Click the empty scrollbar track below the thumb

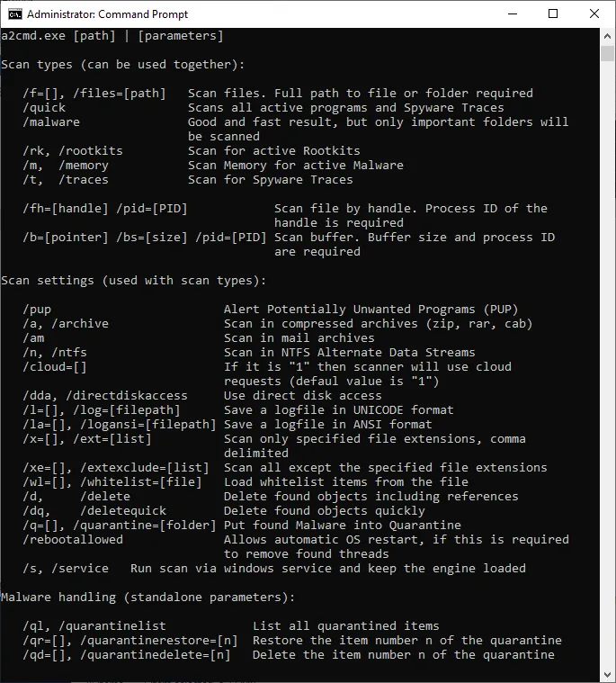pyautogui.click(x=608, y=360)
